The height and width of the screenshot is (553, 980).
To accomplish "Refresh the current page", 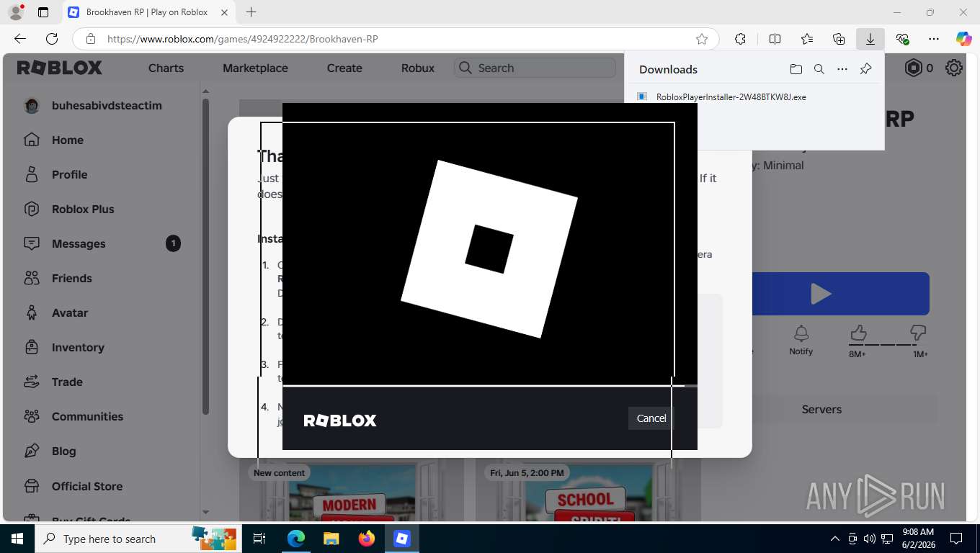I will [52, 39].
